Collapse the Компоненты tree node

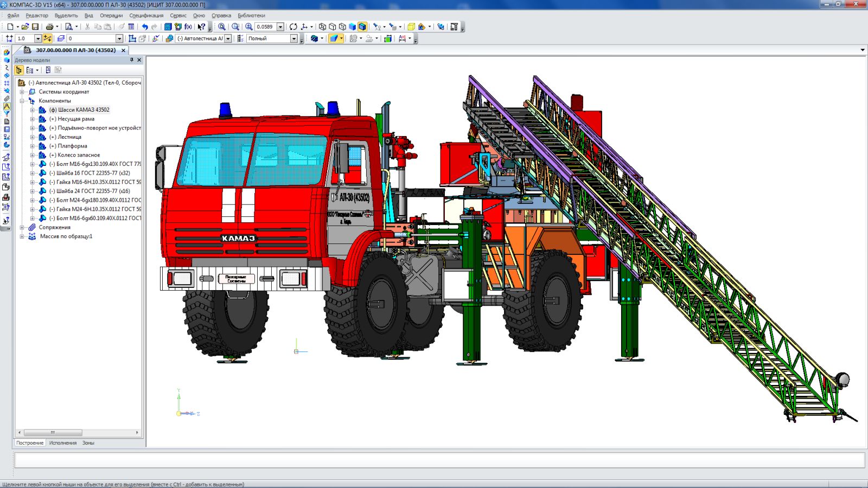(x=22, y=101)
